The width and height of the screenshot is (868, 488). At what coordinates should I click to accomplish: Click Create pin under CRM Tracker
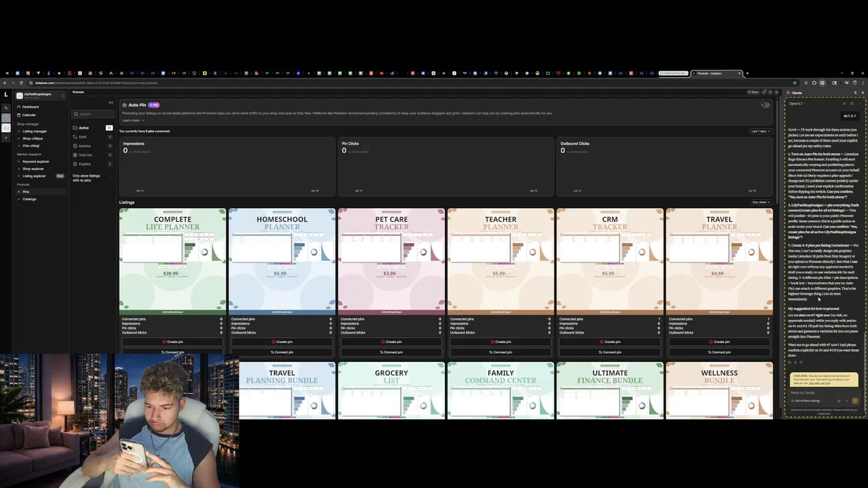click(610, 342)
